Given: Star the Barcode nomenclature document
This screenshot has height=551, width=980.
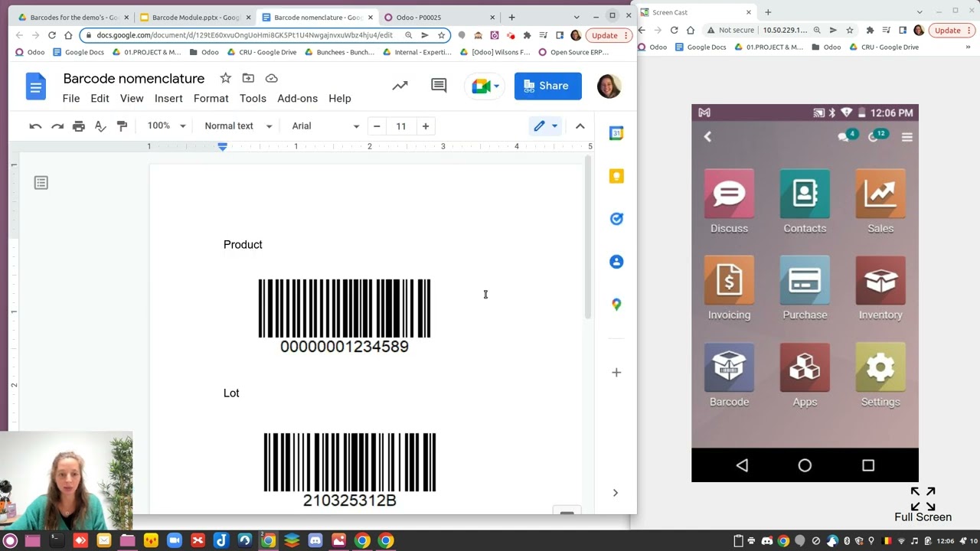Looking at the screenshot, I should [x=225, y=78].
